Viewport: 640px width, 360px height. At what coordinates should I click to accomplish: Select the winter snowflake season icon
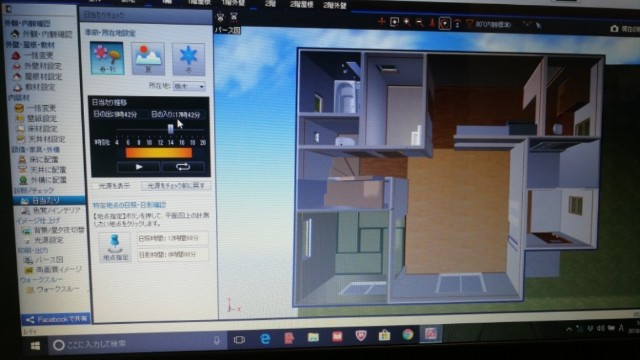click(x=188, y=59)
